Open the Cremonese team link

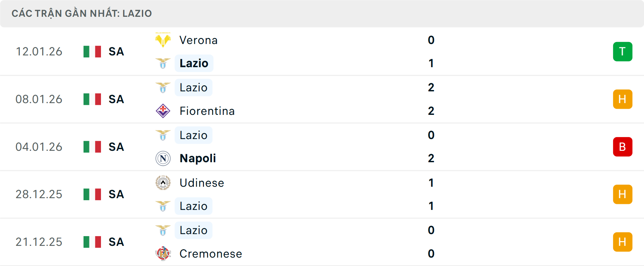[x=211, y=254]
